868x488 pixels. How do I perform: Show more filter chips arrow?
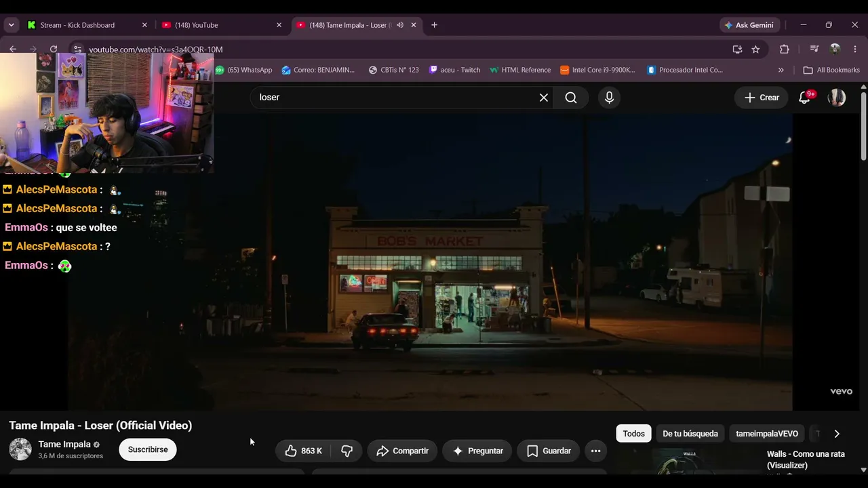(837, 434)
